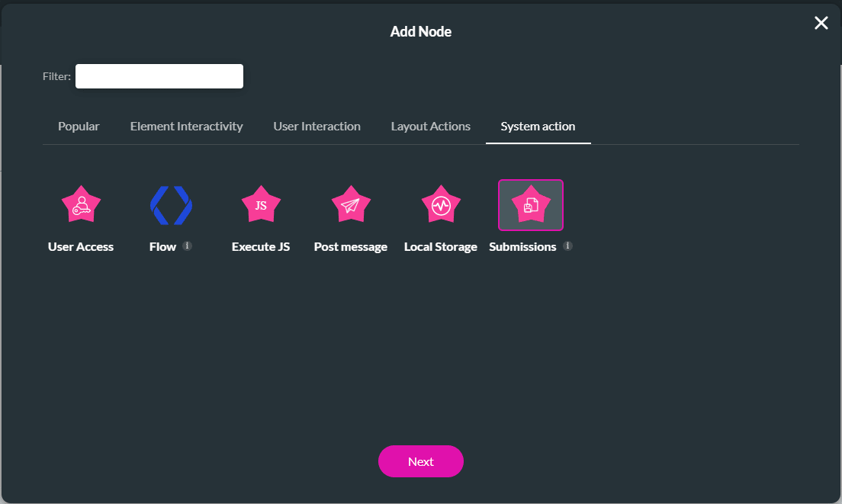This screenshot has width=842, height=504.
Task: Click the User Access label text
Action: point(80,246)
